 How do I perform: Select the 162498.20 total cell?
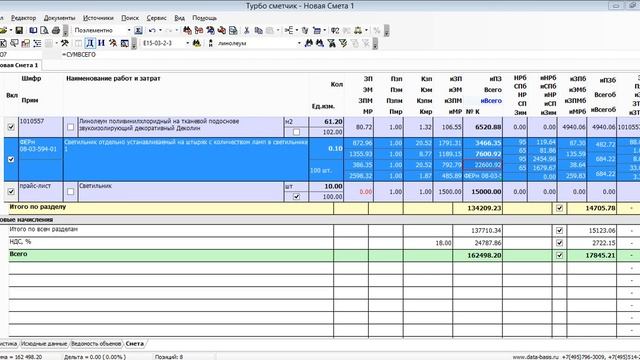click(478, 255)
